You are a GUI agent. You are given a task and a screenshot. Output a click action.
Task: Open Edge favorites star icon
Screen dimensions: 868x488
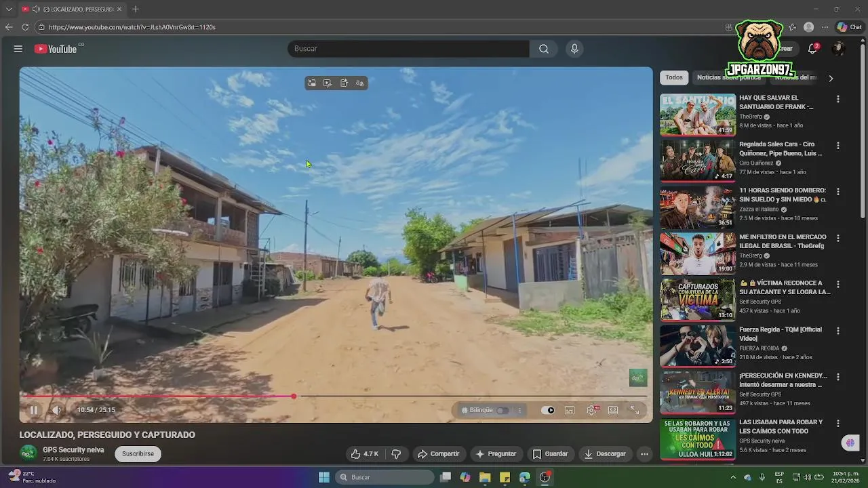(793, 27)
